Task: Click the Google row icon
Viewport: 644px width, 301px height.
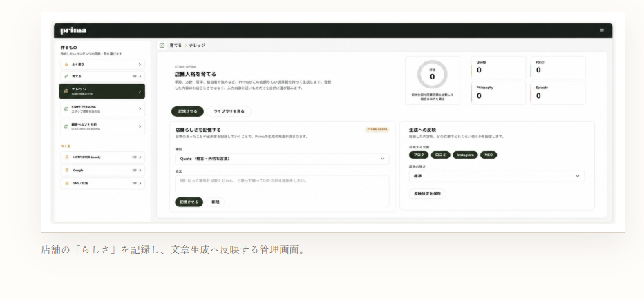Action: coord(67,171)
